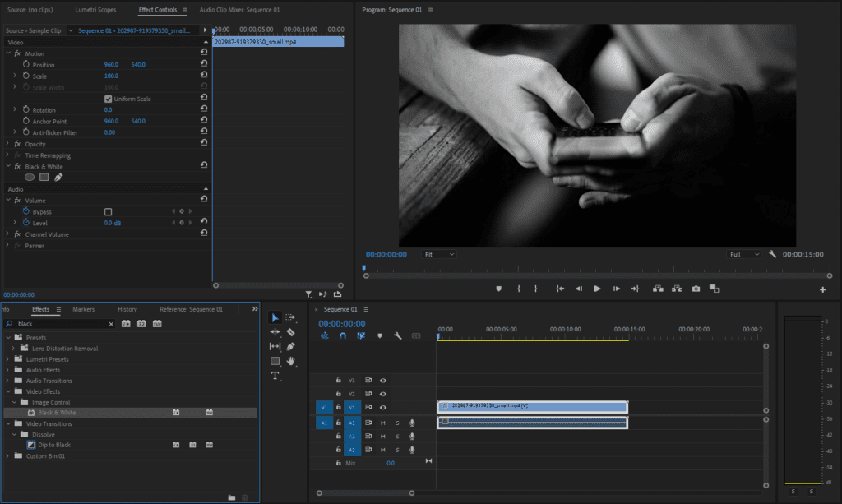The image size is (842, 504).
Task: Check the Volume Bypass checkbox
Action: pyautogui.click(x=108, y=211)
